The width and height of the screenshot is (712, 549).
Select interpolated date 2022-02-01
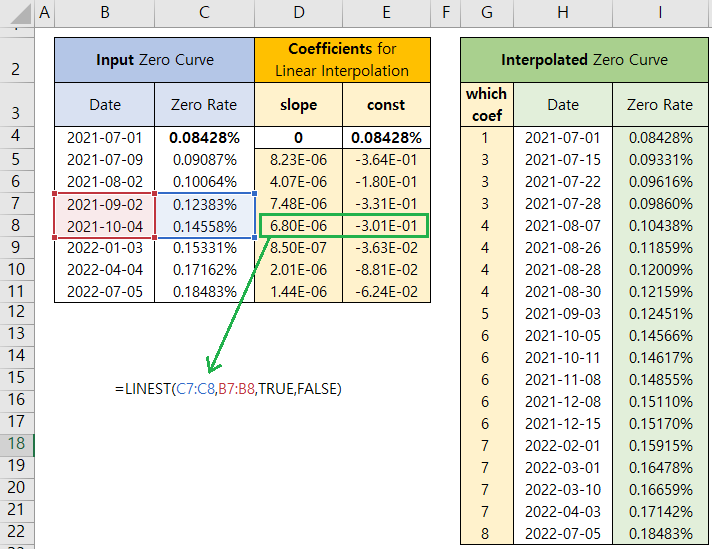(x=563, y=445)
